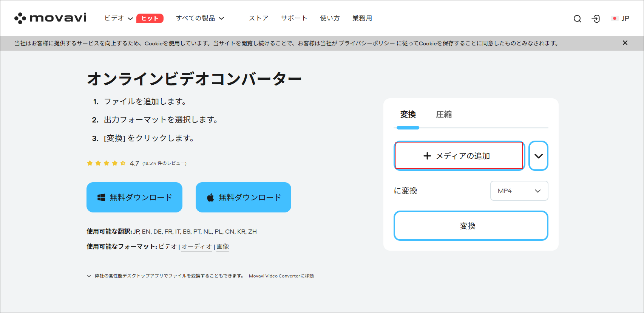Click the sign-in arrow icon

(596, 19)
